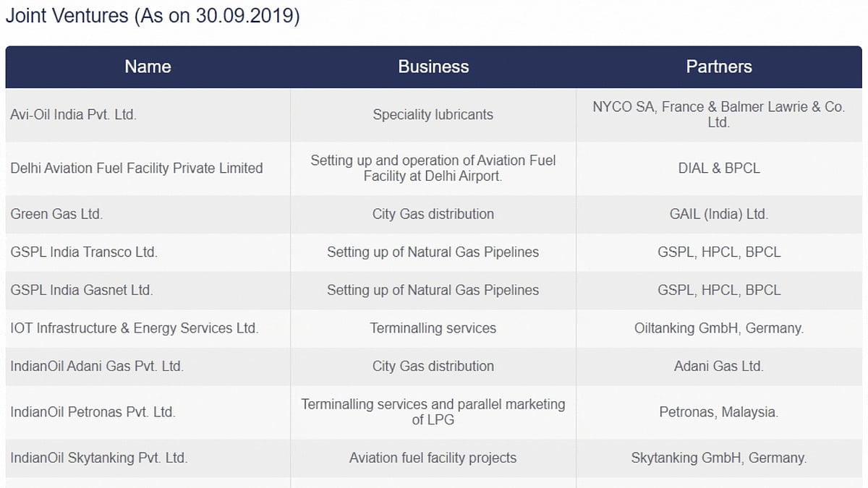Click the Business column header
Image resolution: width=868 pixels, height=488 pixels.
click(433, 67)
